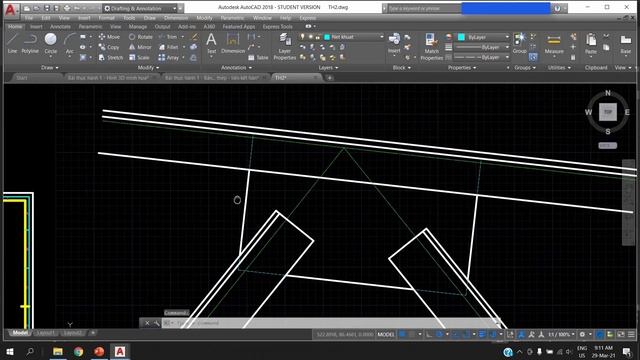
Task: Click the Rotate tool
Action: click(x=141, y=37)
